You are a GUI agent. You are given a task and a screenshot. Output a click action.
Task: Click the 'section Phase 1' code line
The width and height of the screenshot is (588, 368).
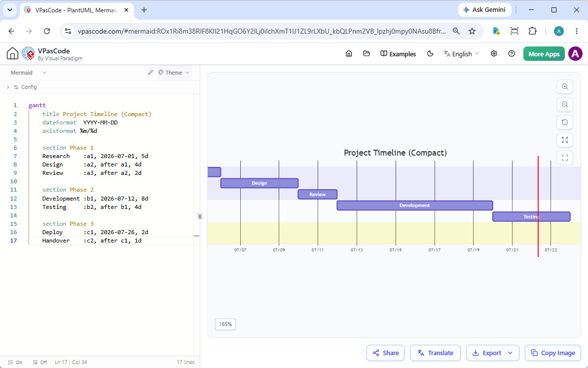click(x=68, y=148)
